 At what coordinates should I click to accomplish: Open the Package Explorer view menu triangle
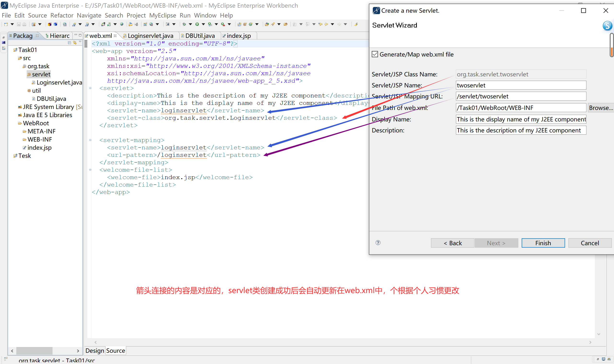80,42
